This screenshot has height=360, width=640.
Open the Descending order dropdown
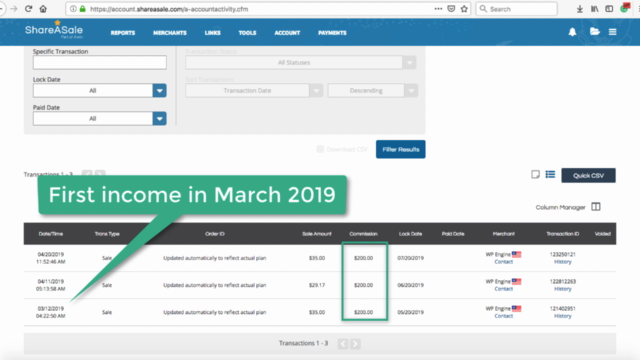(x=373, y=91)
